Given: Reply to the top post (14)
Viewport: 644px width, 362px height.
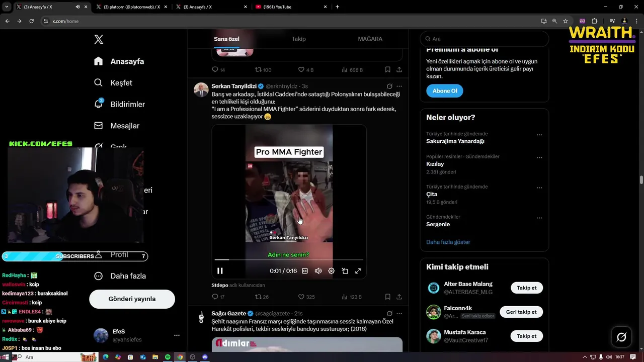Looking at the screenshot, I should [x=218, y=70].
